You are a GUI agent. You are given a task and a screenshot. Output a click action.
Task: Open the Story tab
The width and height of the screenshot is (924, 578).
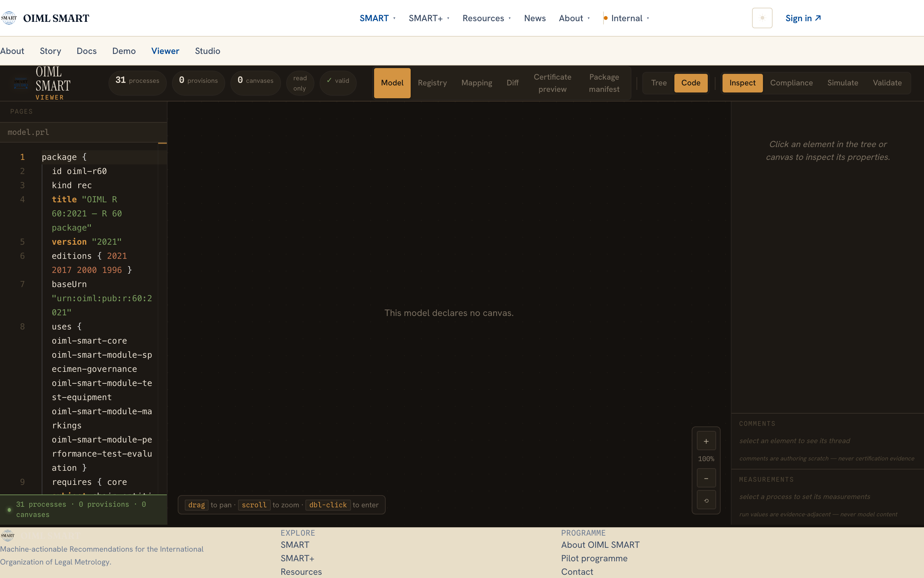[x=50, y=51]
